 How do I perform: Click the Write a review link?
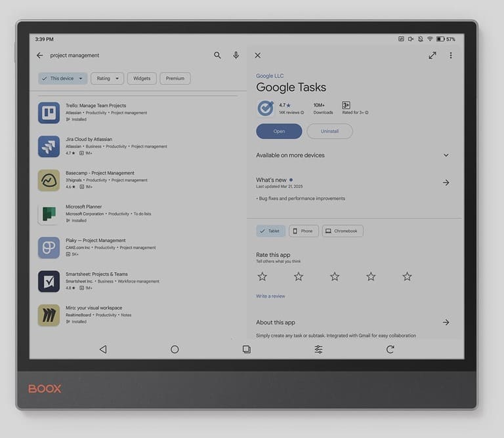click(270, 296)
